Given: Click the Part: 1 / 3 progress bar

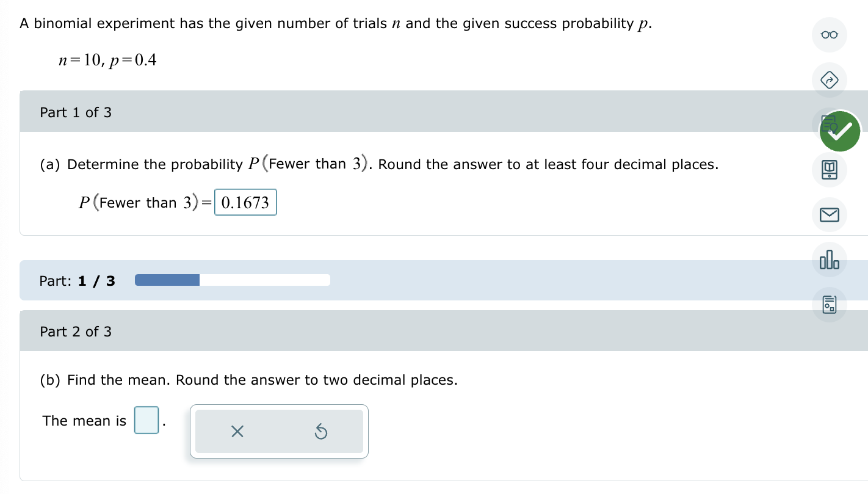Looking at the screenshot, I should point(232,280).
